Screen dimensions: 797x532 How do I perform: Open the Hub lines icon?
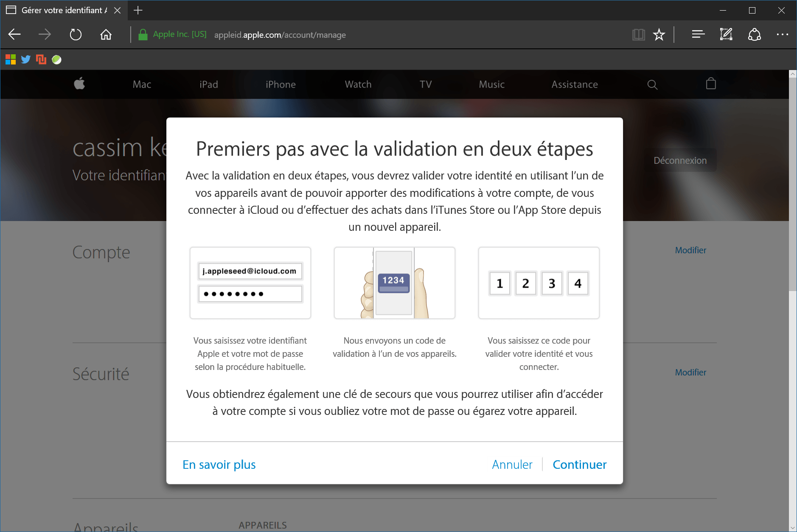point(698,34)
